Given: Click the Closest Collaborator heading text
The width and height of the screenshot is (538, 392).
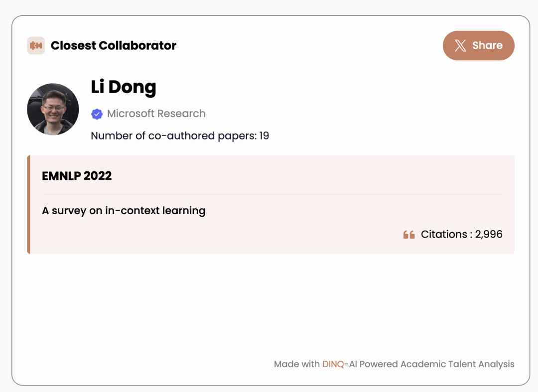Looking at the screenshot, I should (114, 46).
